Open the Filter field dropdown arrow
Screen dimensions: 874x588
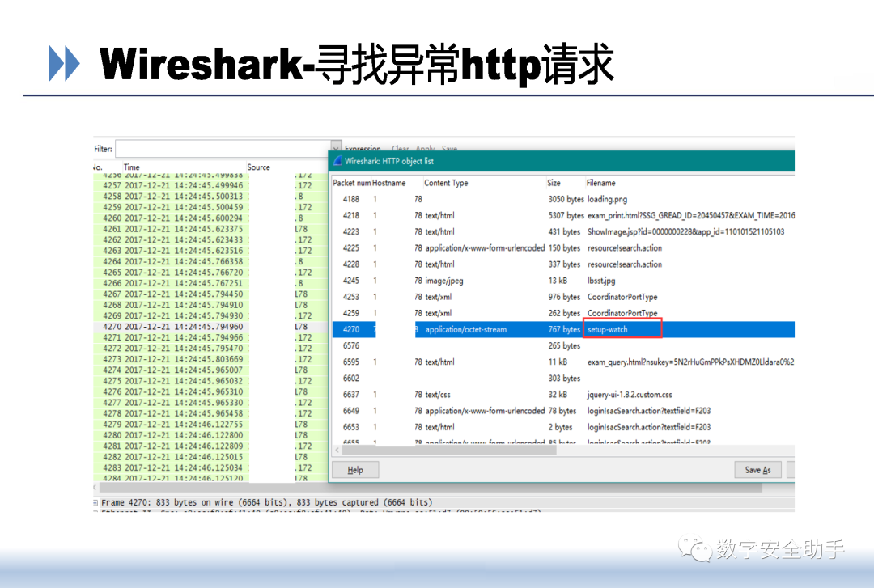[335, 148]
